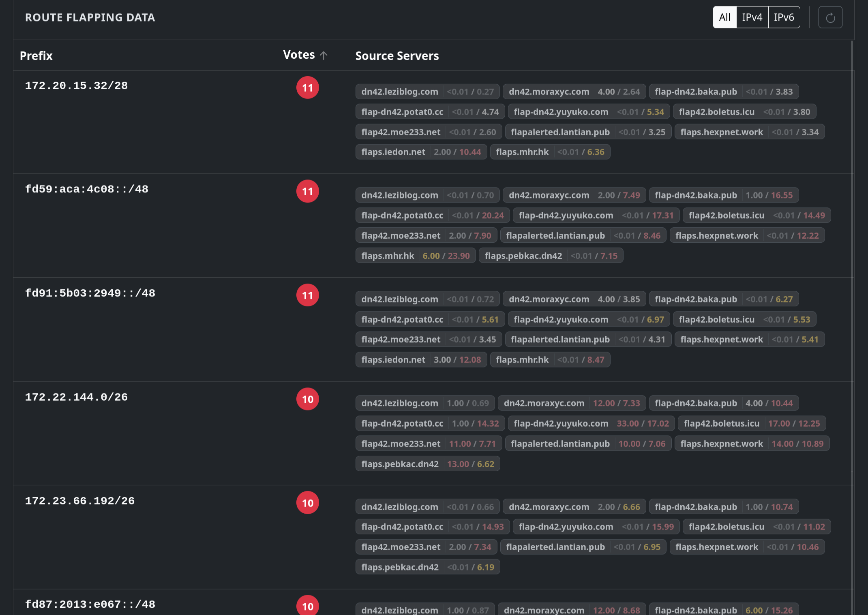Click the Source Servers column header
The image size is (868, 615).
[397, 56]
